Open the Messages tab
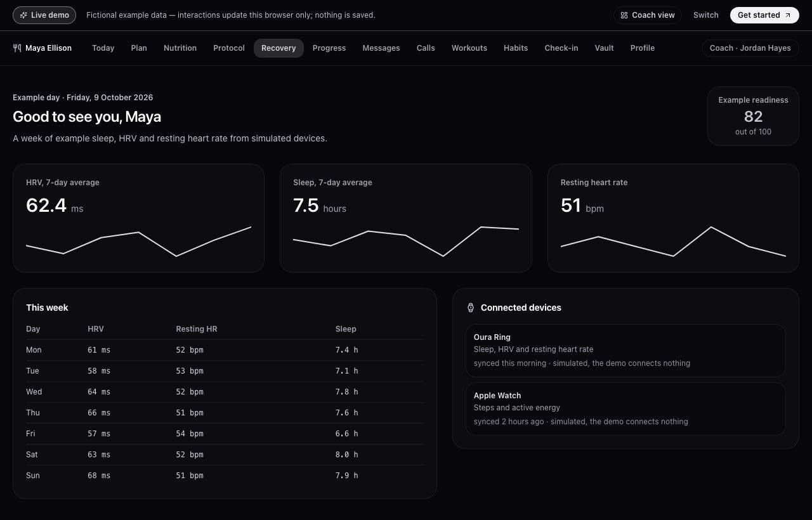The width and height of the screenshot is (812, 520). 381,48
